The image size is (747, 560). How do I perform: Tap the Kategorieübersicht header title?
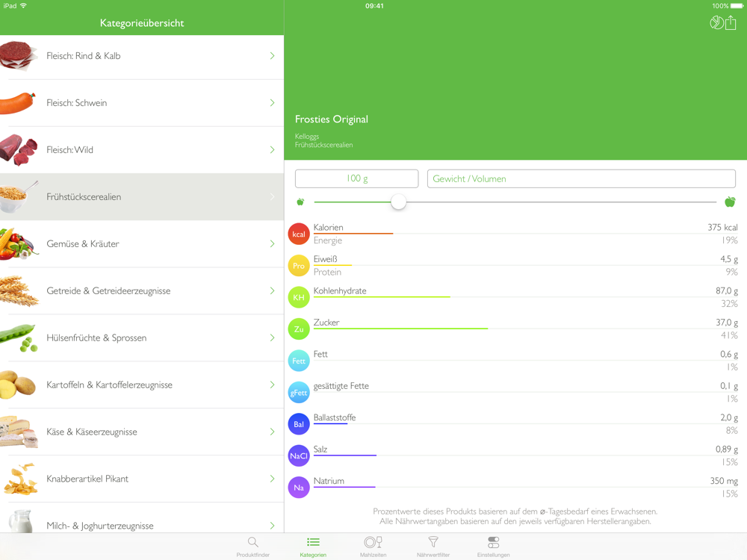(142, 23)
